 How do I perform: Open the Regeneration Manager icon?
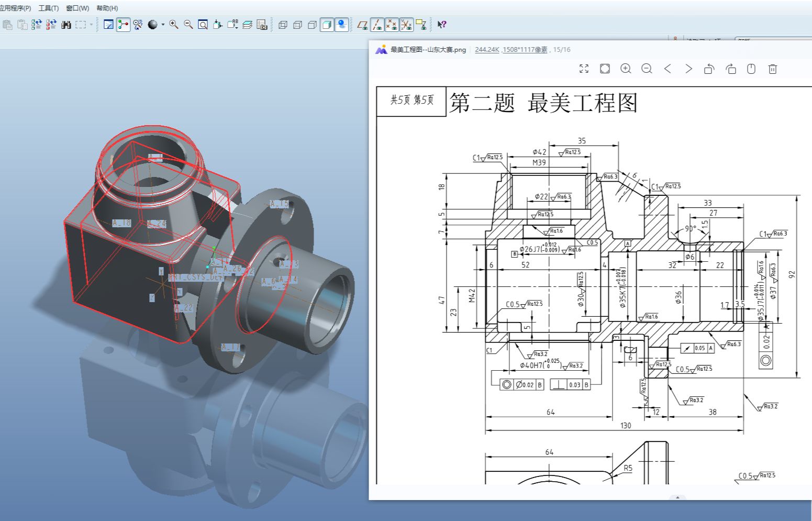(51, 25)
